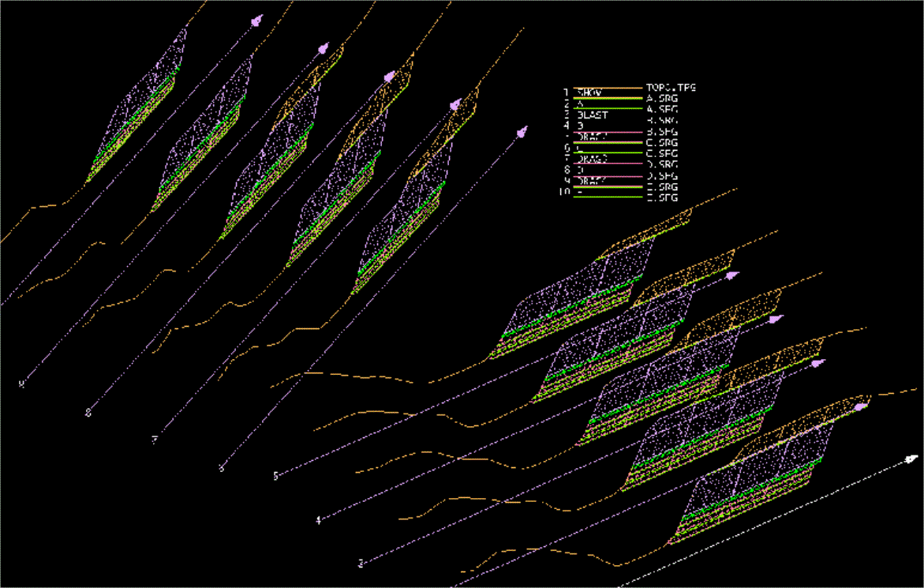Select the arrowhead at end of section 6
Image resolution: width=924 pixels, height=588 pixels.
pos(455,105)
